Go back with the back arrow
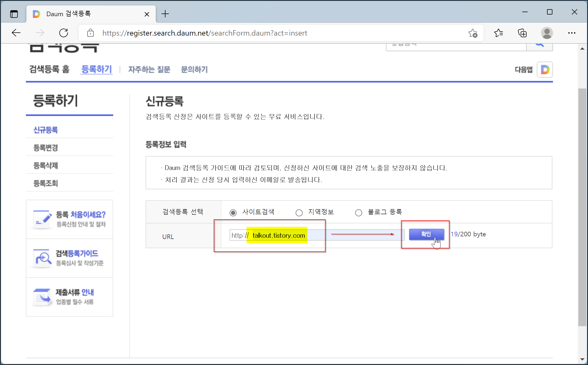 [x=16, y=33]
